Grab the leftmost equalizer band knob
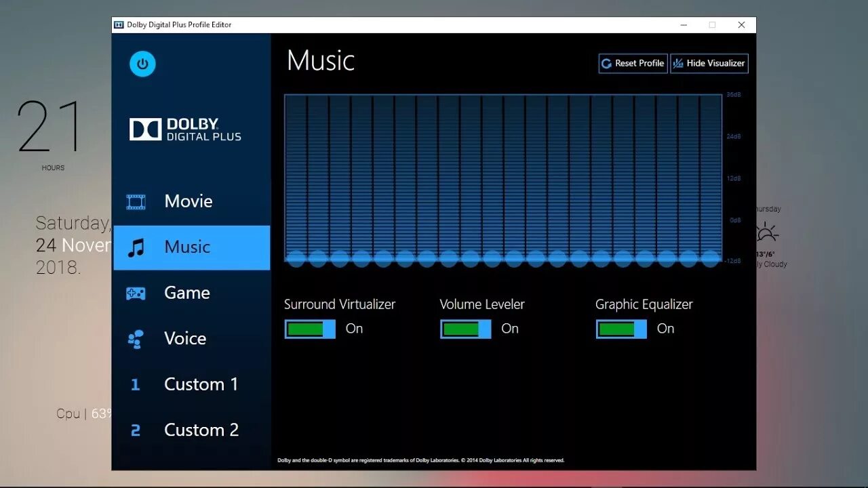This screenshot has height=488, width=868. (x=296, y=258)
